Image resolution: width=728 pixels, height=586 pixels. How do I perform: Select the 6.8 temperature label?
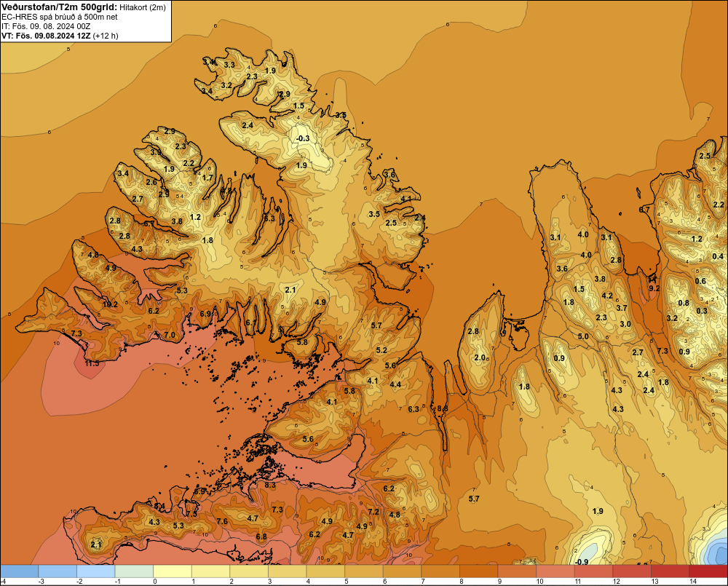[x=261, y=536]
